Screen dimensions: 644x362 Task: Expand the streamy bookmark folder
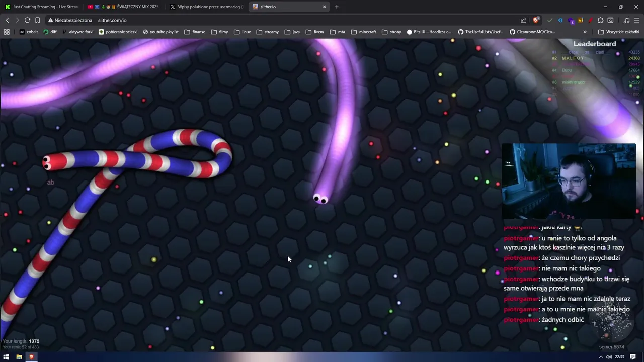(x=268, y=32)
